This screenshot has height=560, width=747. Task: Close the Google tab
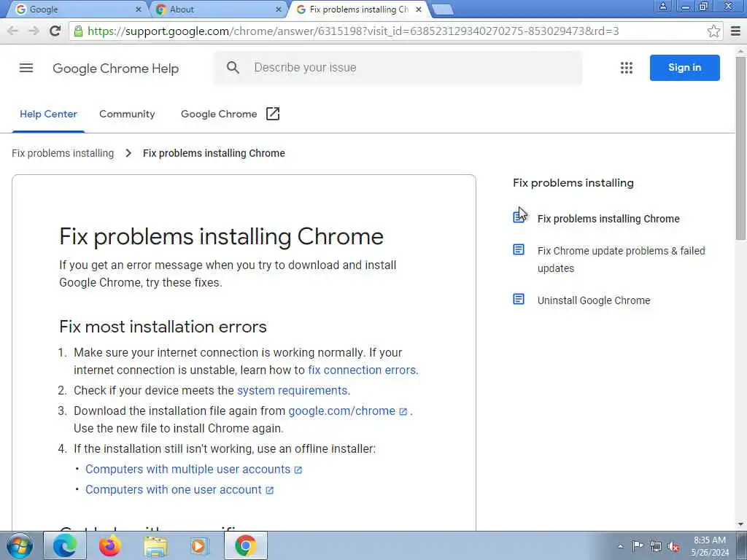pyautogui.click(x=138, y=9)
